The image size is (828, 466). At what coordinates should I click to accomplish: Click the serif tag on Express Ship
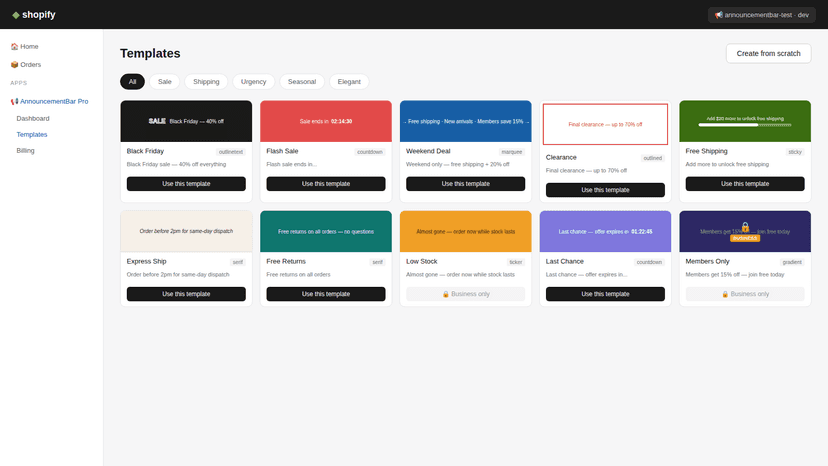click(238, 262)
